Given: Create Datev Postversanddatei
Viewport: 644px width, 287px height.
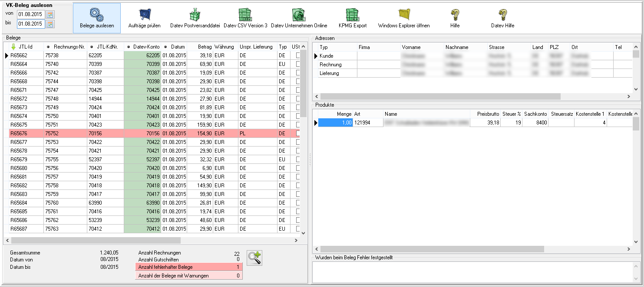Looking at the screenshot, I should tap(195, 15).
